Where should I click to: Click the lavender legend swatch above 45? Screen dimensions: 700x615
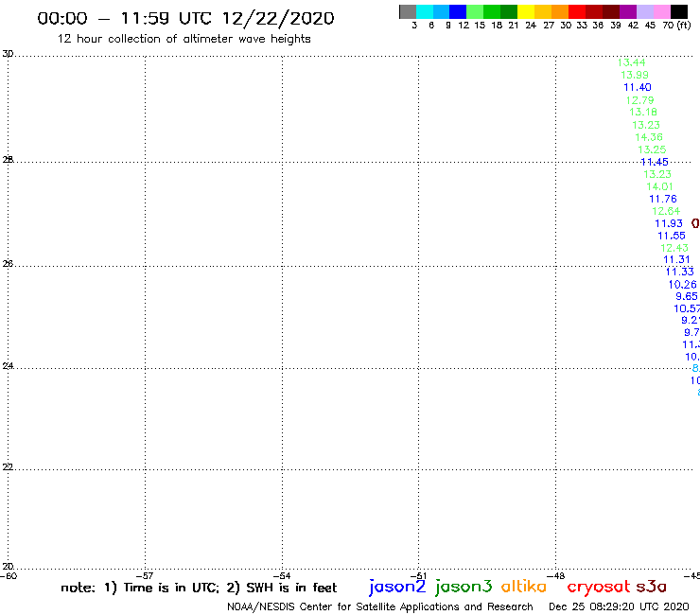tap(645, 11)
